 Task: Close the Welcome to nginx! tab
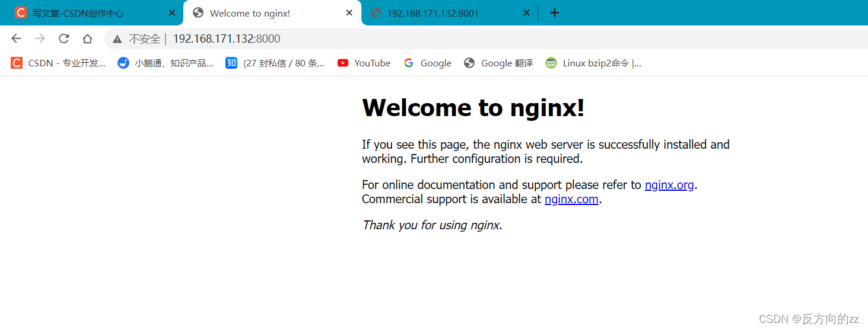click(349, 12)
